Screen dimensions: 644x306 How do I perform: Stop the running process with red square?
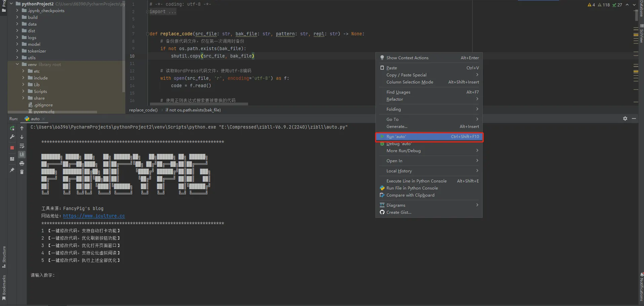point(12,148)
